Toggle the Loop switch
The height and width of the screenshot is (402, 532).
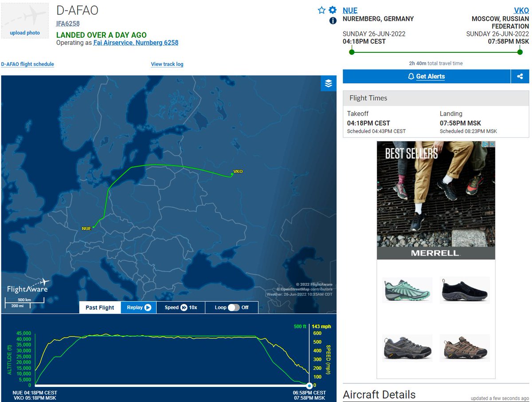pyautogui.click(x=234, y=307)
